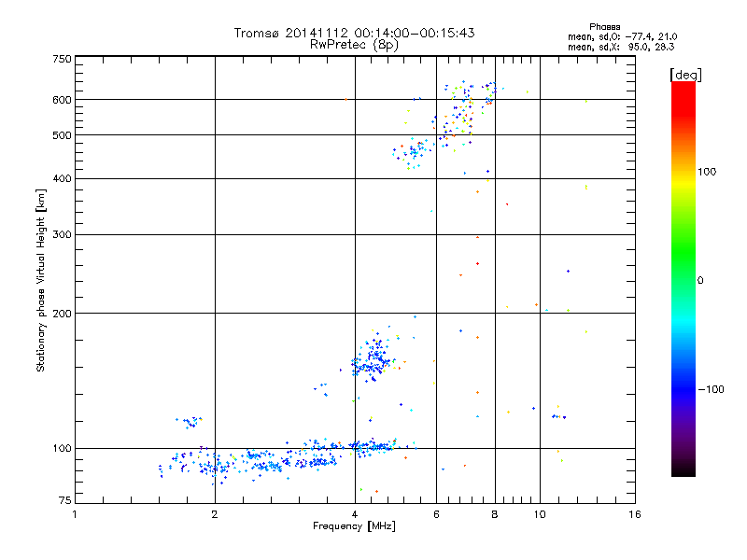
Task: Click the '[deg]' colorbar unit label
Action: tap(685, 75)
